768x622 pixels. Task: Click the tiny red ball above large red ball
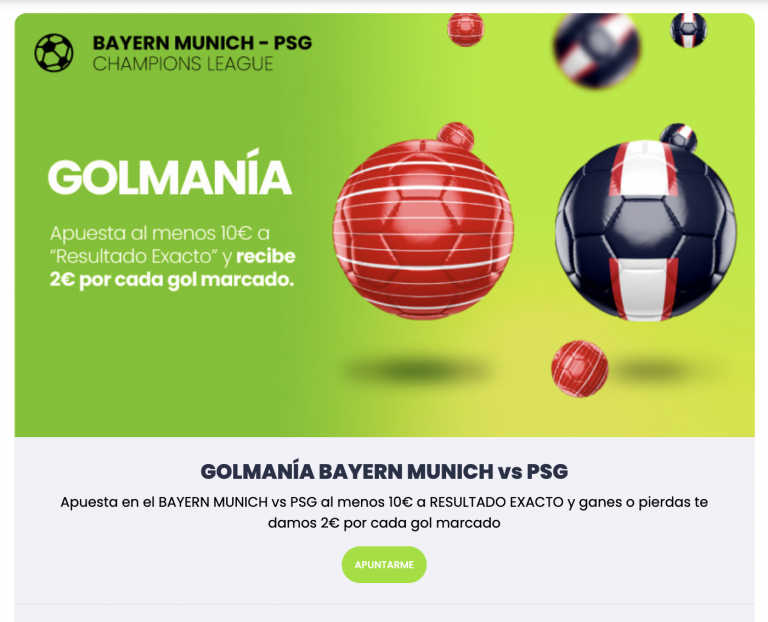coord(456,136)
